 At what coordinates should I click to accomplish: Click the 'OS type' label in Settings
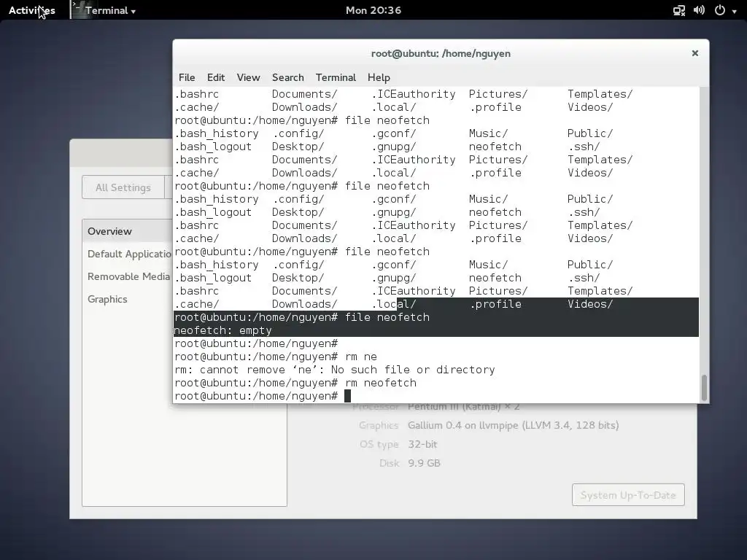[x=379, y=444]
